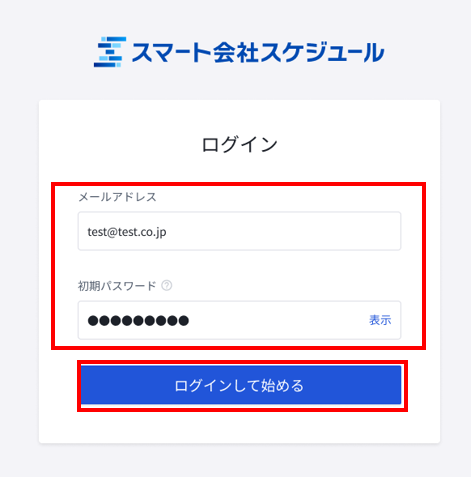The image size is (471, 477).
Task: Focus the 初期パスワード input field
Action: click(239, 320)
